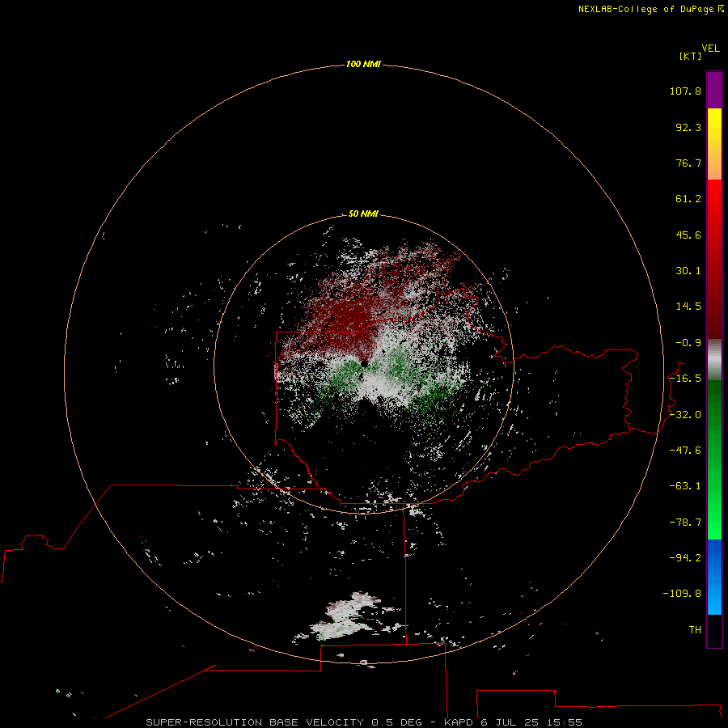Click the blue segment of velocity color bar

coord(714,577)
